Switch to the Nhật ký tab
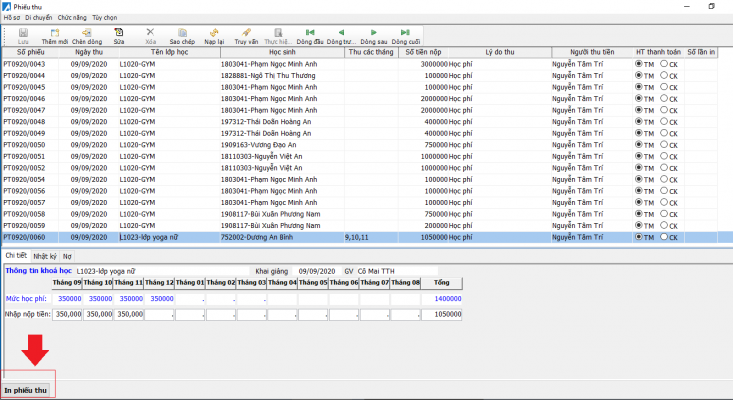 (x=45, y=256)
